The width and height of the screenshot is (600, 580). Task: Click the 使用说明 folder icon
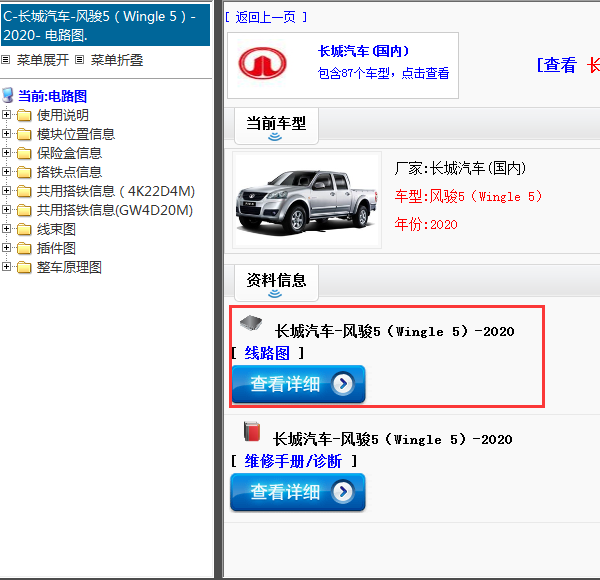click(x=24, y=115)
